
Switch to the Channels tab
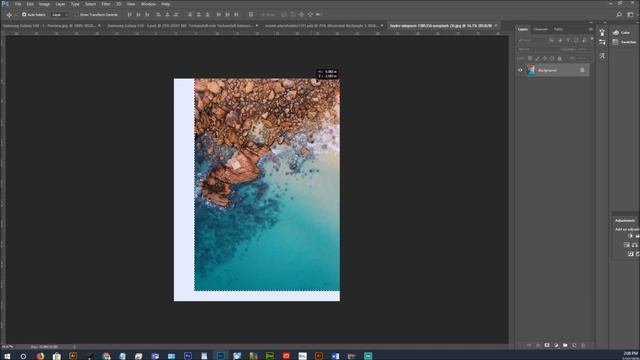pos(540,29)
